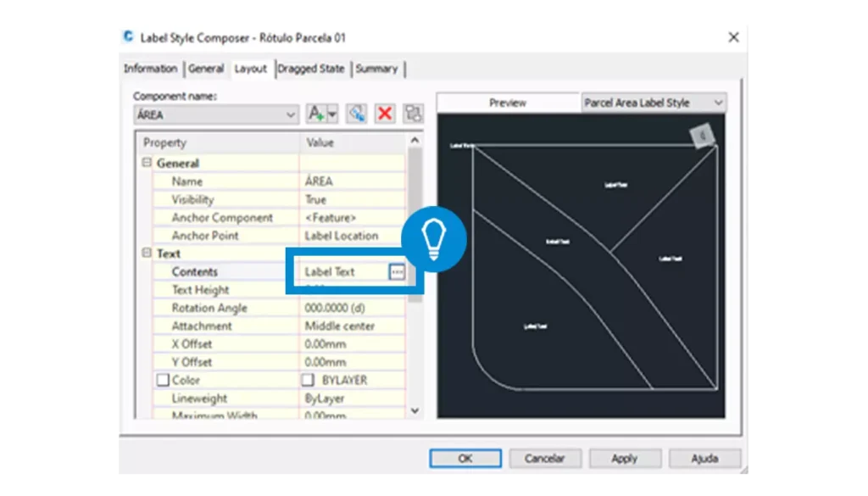Click the Visibility value True
This screenshot has width=868, height=496.
(315, 199)
